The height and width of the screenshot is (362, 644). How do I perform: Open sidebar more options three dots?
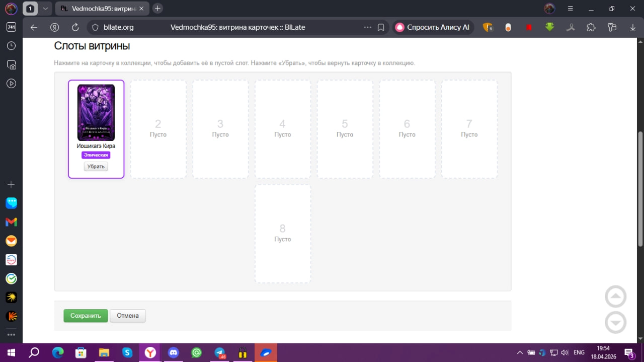pyautogui.click(x=11, y=334)
